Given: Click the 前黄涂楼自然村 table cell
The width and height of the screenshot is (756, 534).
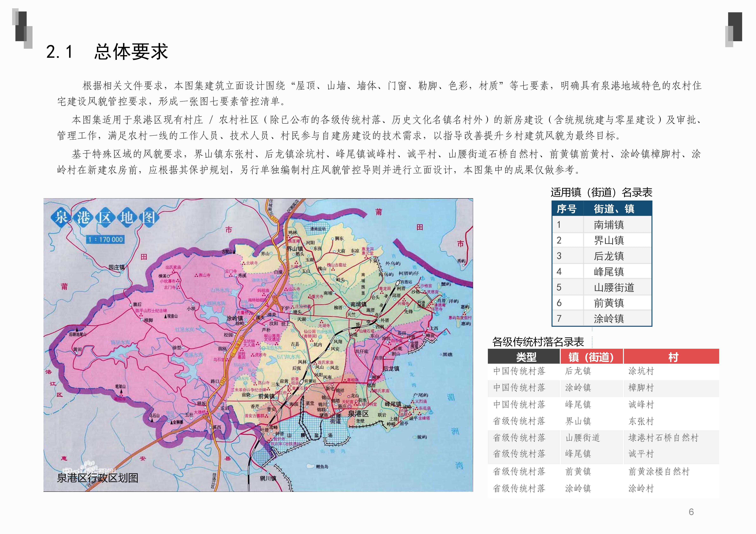Looking at the screenshot, I should click(659, 472).
